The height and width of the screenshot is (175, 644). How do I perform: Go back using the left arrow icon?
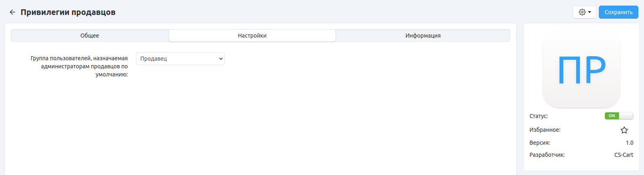coord(13,12)
